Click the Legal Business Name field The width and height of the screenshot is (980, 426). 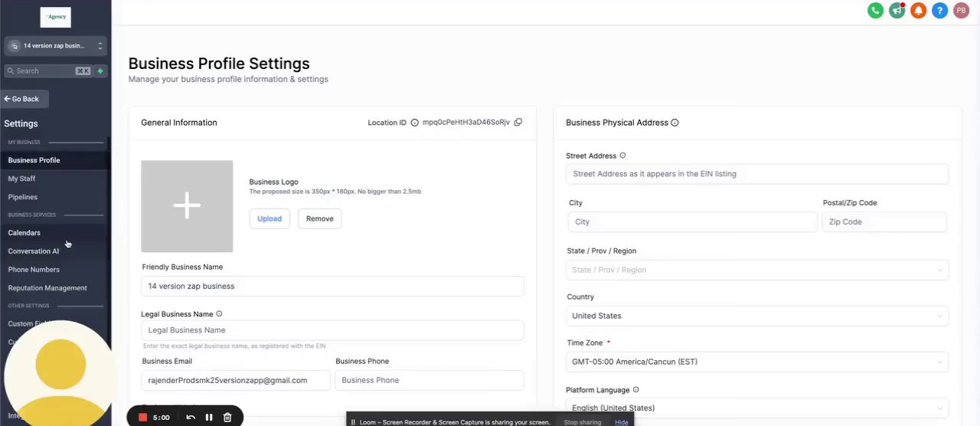(332, 330)
